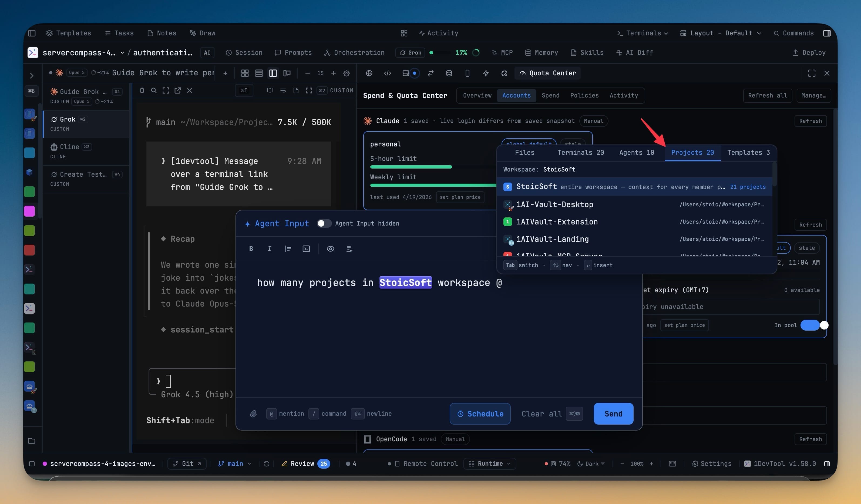Select the Cline session in sidebar
Image resolution: width=861 pixels, height=504 pixels.
[x=86, y=151]
